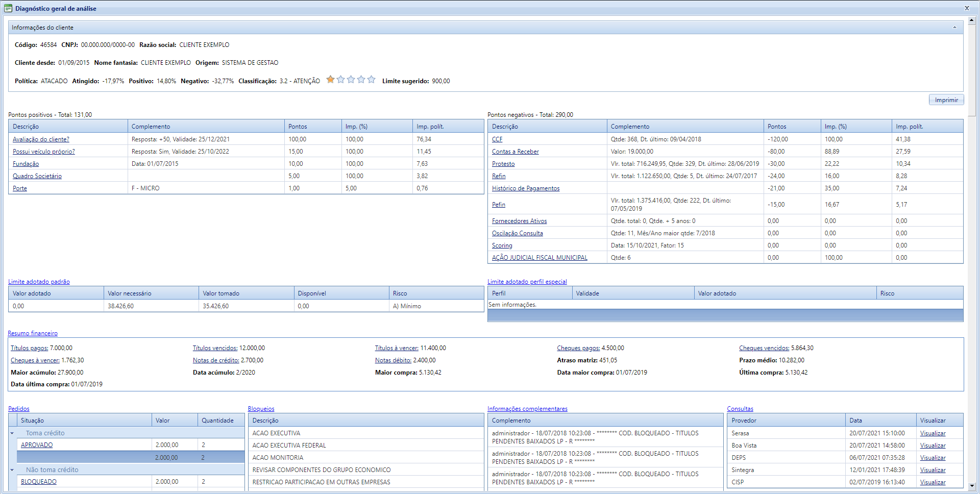Sort negative points by Complemento column header
Image resolution: width=980 pixels, height=494 pixels.
(685, 127)
